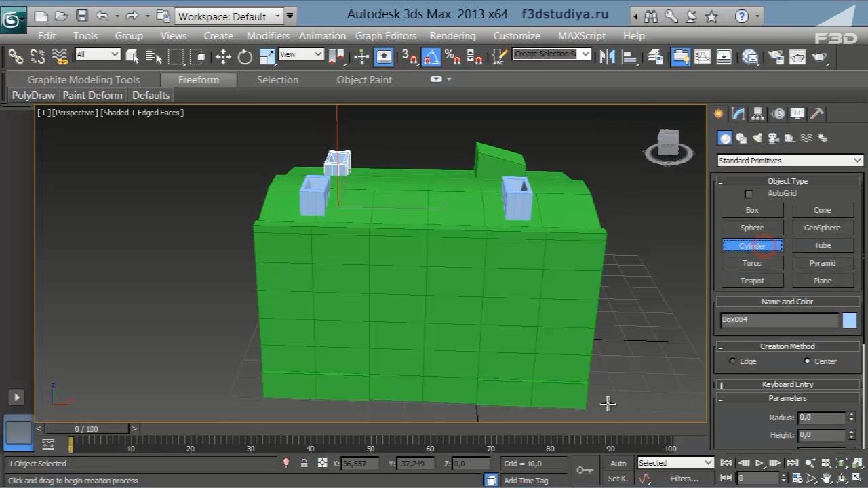This screenshot has height=488, width=868.
Task: Click Select and Manipulate icon
Action: (x=361, y=57)
